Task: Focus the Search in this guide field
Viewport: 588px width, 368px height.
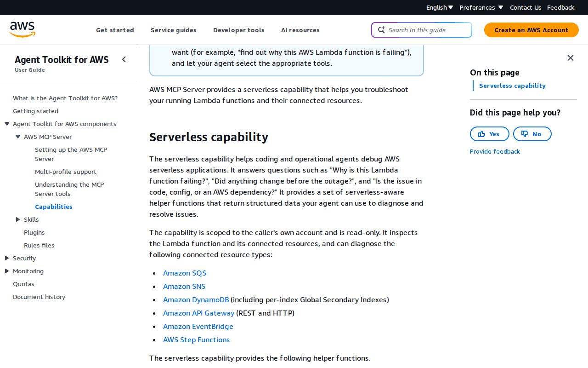Action: tap(422, 30)
